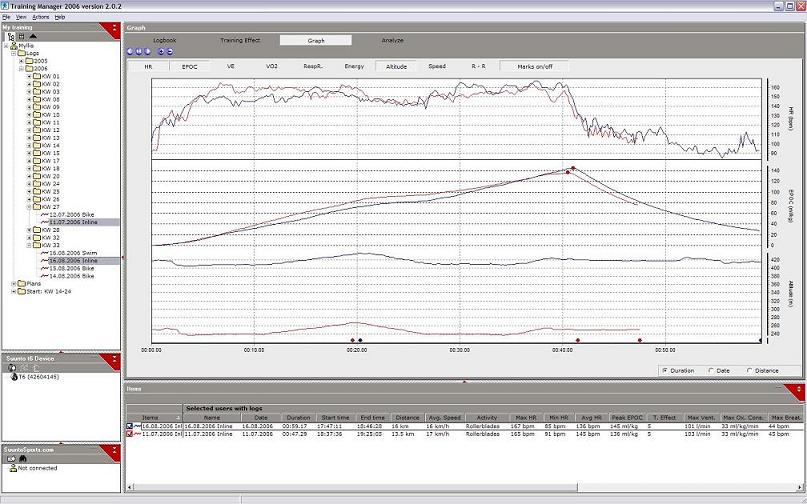807x504 pixels.
Task: Click the first blue round graph navigation button
Action: click(x=130, y=51)
